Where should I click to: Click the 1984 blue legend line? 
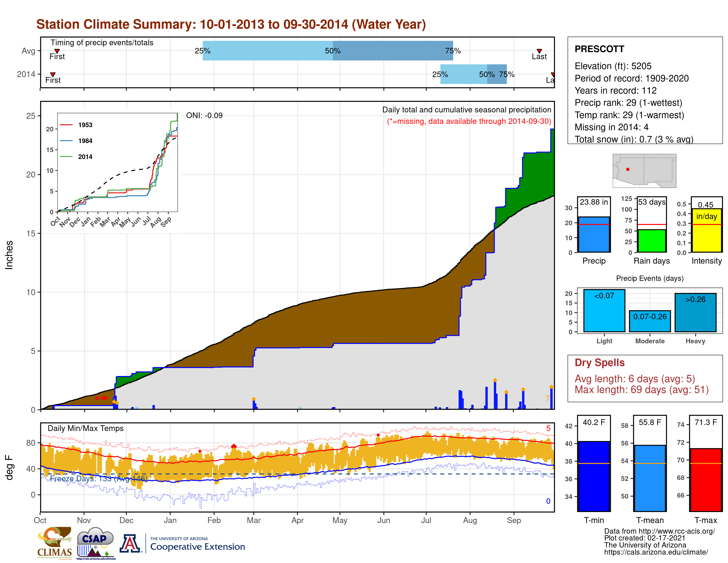pos(66,141)
